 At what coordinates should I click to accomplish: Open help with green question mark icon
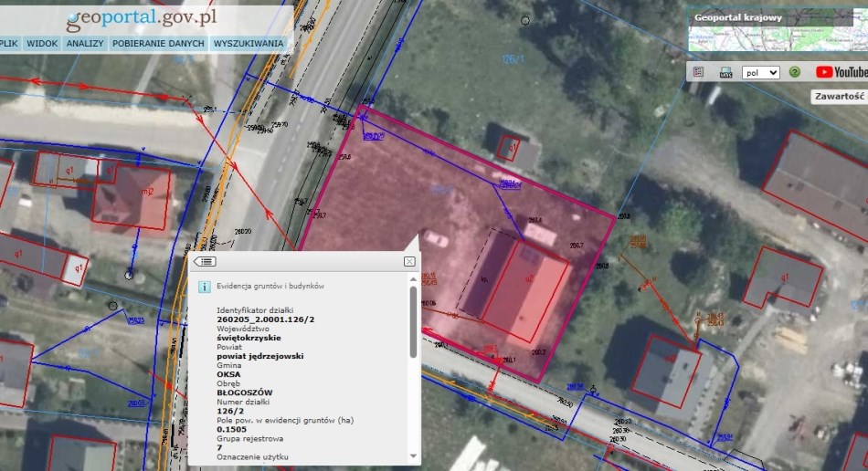tap(795, 72)
